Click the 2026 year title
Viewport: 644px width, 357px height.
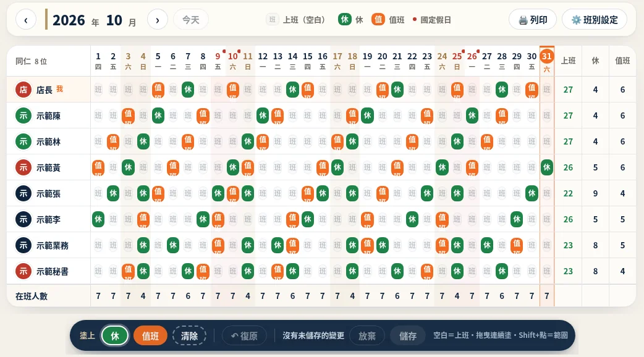click(x=69, y=20)
